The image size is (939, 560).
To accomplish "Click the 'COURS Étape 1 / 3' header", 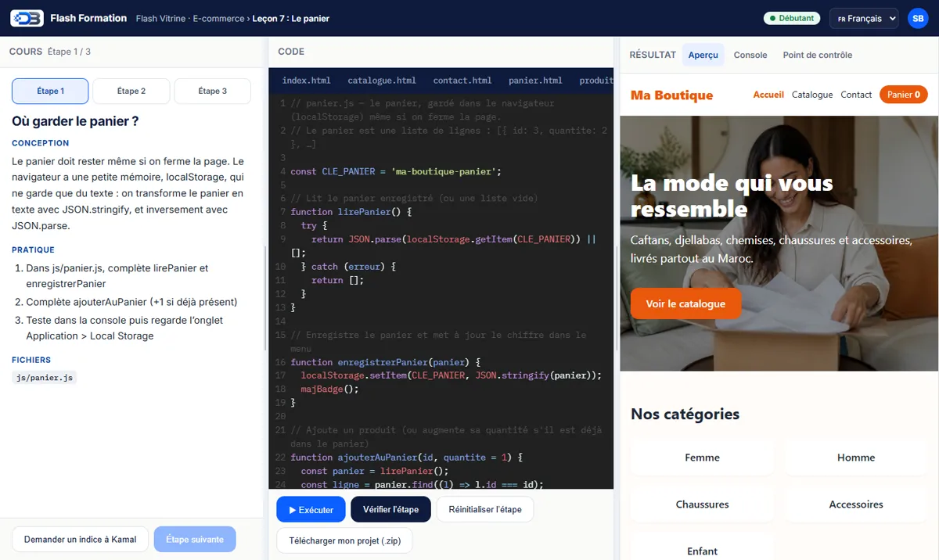I will (x=50, y=52).
